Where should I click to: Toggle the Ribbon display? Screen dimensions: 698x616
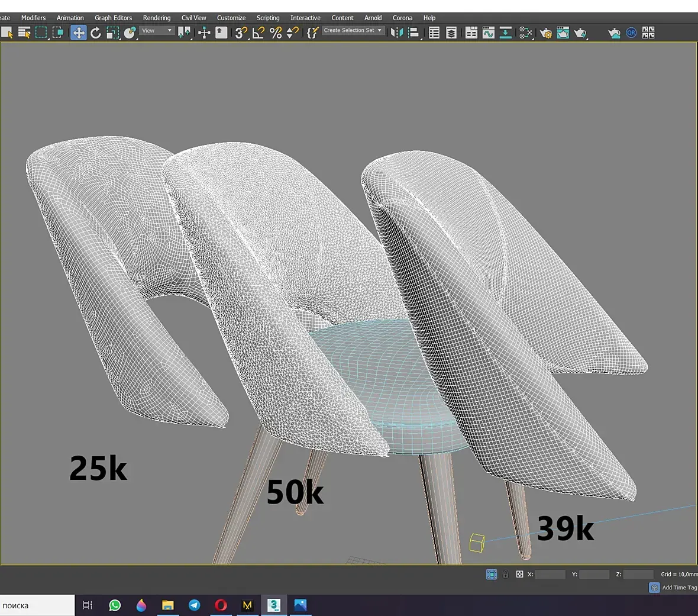471,33
